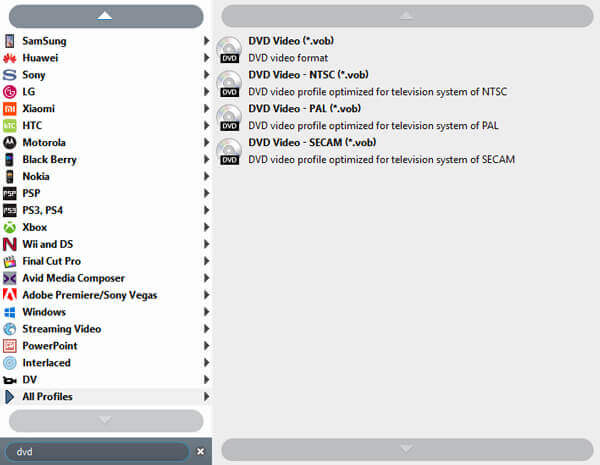This screenshot has height=465, width=600.
Task: Open the Wii and DS category
Action: 106,244
